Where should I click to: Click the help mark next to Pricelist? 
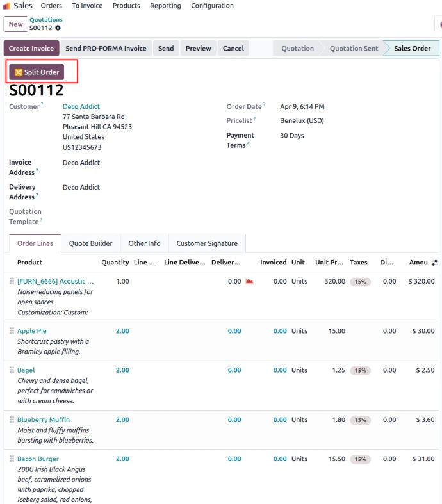click(254, 119)
